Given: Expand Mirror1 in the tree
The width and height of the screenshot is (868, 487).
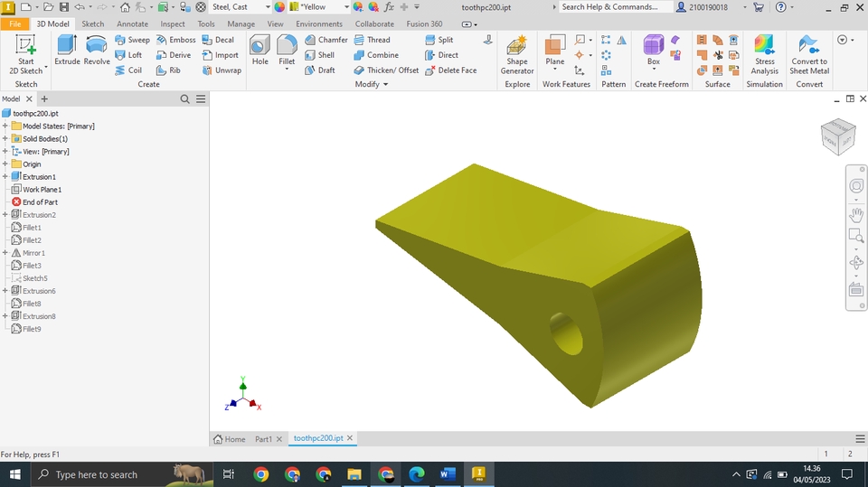Looking at the screenshot, I should click(5, 253).
